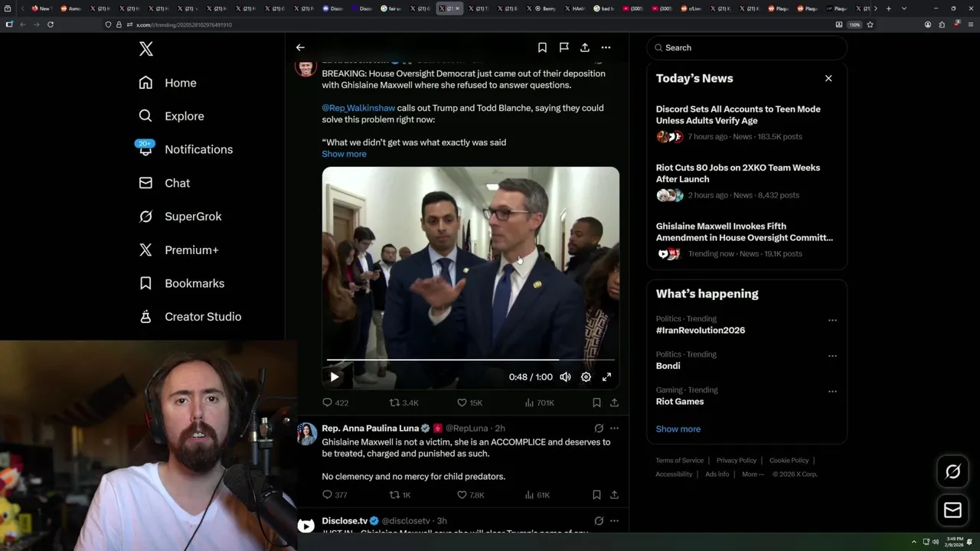The height and width of the screenshot is (551, 980).
Task: Open Bookmarks in the sidebar
Action: [181, 283]
